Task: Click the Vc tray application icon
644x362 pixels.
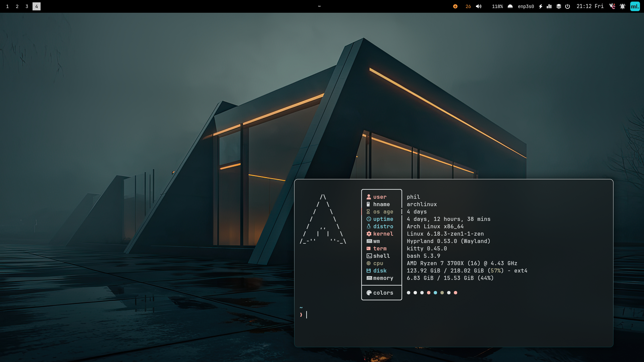Action: [612, 6]
